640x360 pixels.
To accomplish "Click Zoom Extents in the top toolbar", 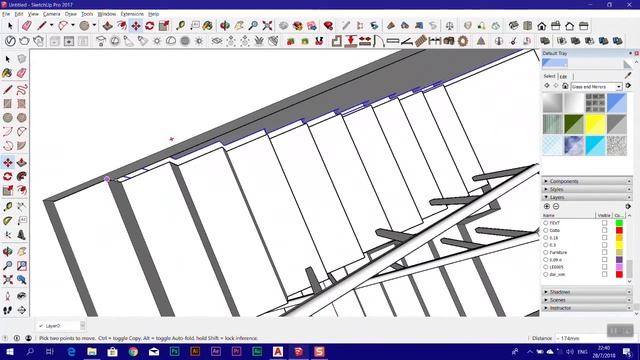I will pyautogui.click(x=267, y=26).
